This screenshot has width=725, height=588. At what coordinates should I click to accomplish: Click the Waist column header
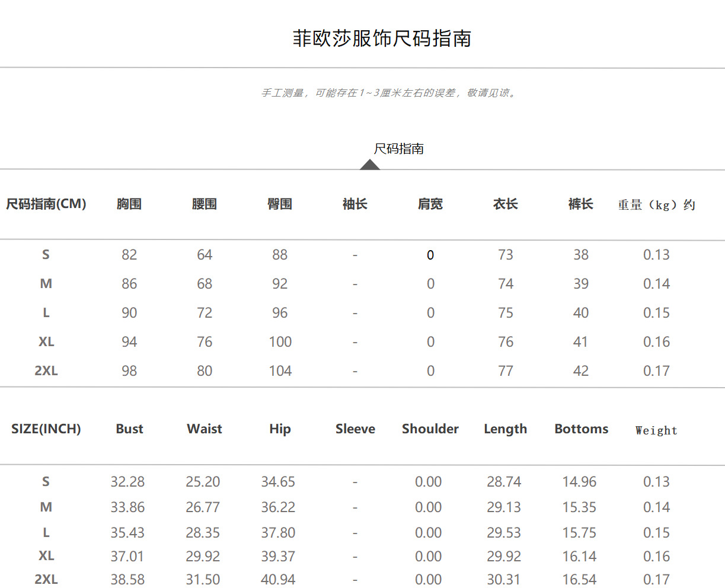205,429
